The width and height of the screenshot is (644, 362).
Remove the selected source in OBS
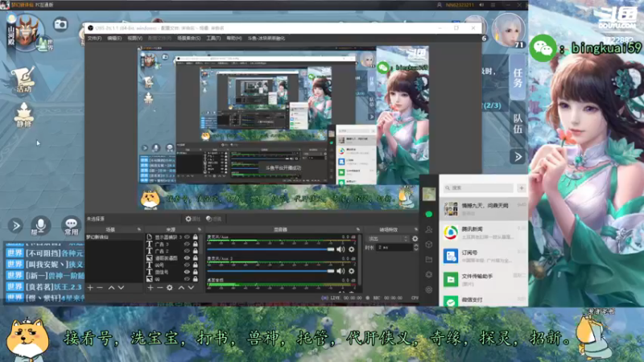pyautogui.click(x=159, y=288)
